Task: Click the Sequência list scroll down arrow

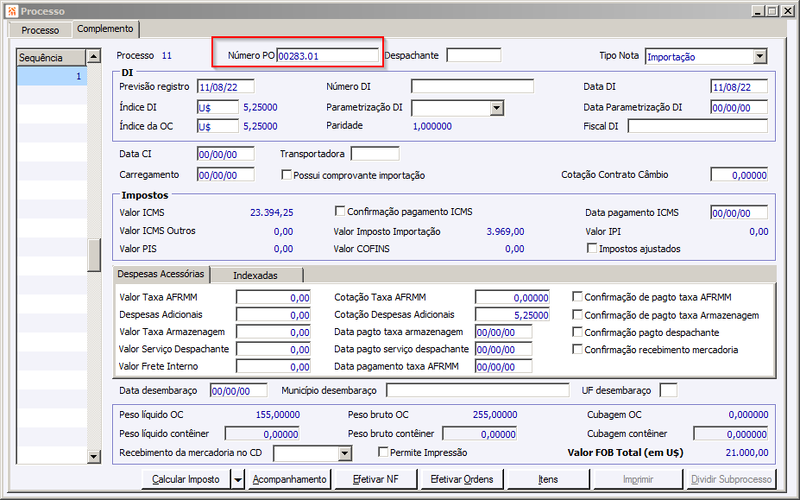Action: point(94,457)
